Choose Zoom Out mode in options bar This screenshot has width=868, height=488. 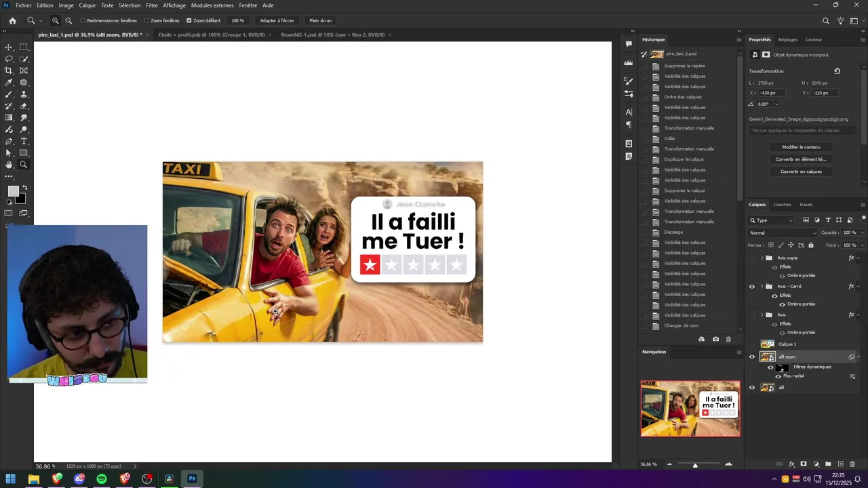click(x=68, y=21)
